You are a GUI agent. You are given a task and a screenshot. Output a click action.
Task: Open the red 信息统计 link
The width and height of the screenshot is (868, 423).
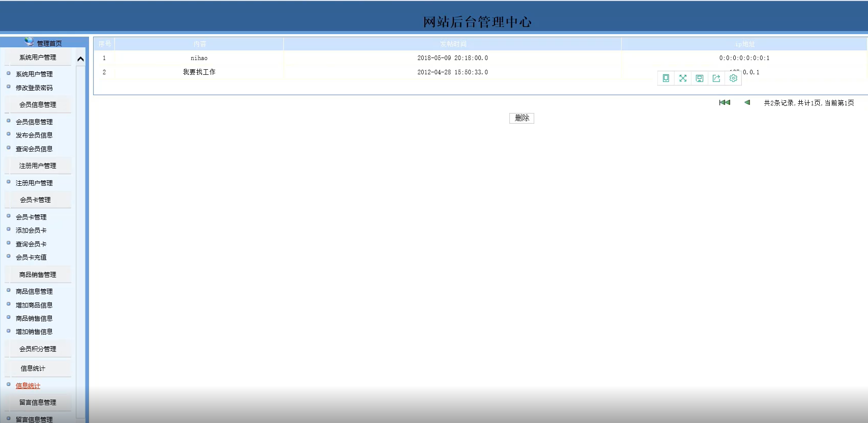coord(28,386)
